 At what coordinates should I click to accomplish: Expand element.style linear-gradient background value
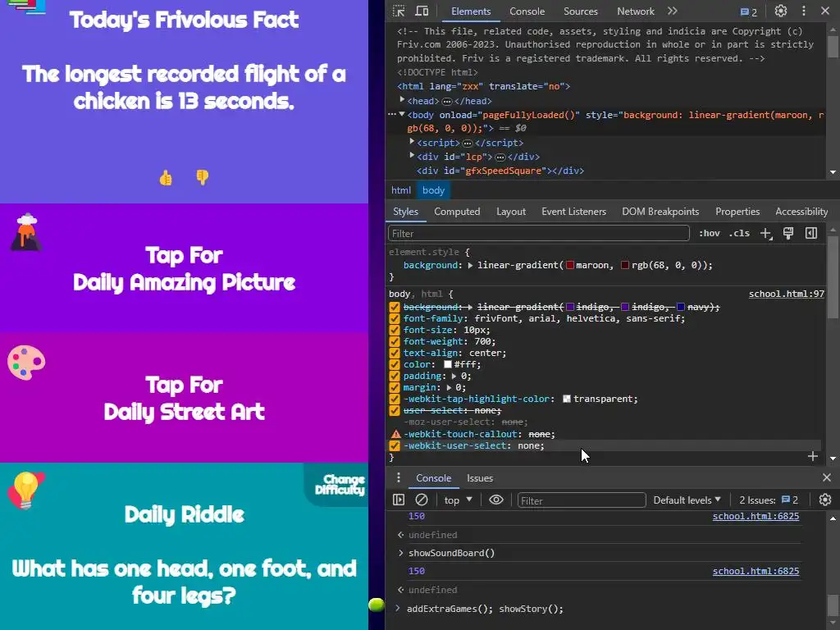pyautogui.click(x=470, y=265)
